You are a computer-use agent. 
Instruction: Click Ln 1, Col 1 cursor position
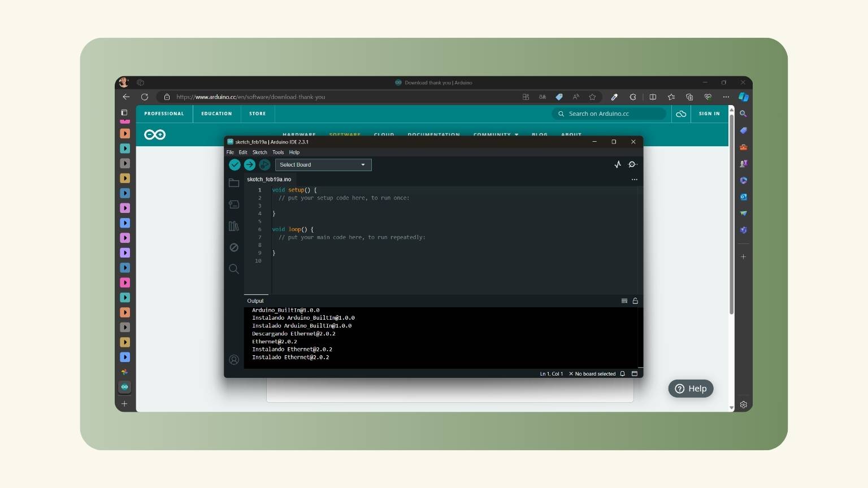(552, 374)
